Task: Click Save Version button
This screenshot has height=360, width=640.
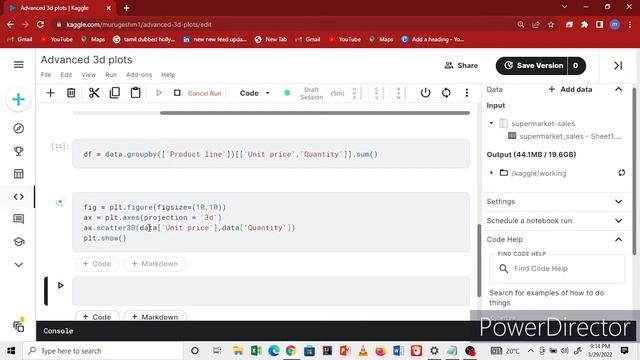Action: 532,66
